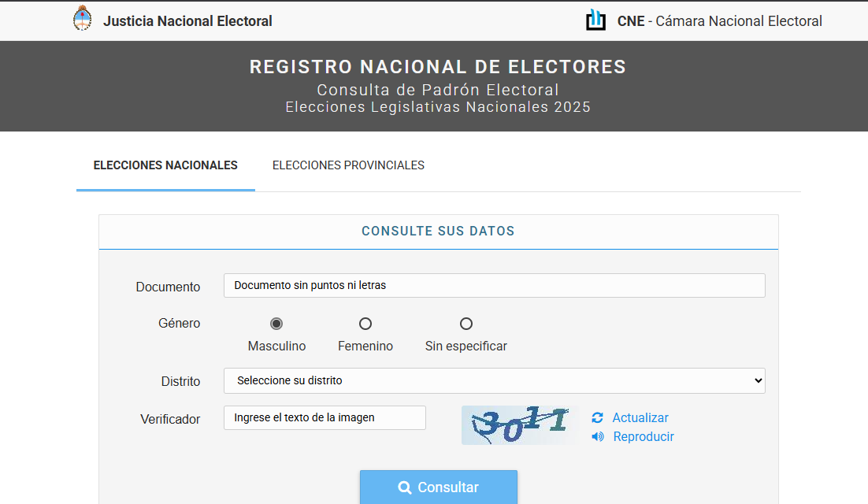Open the Seleccione su distrito dropdown
The image size is (868, 504).
coord(495,380)
